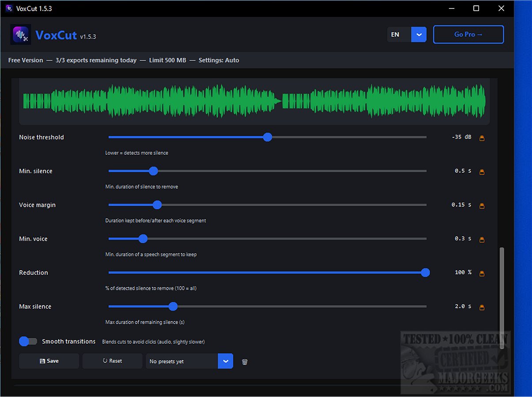Click the Max silence slider handle
This screenshot has height=397, width=532.
coord(173,306)
